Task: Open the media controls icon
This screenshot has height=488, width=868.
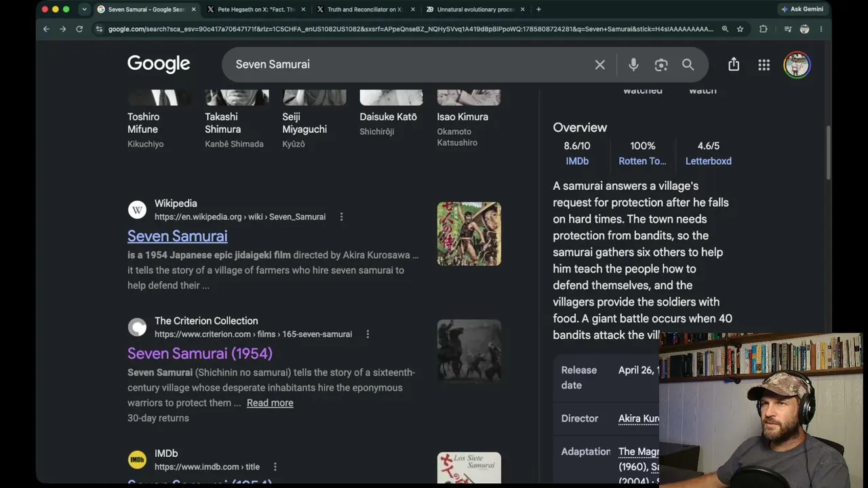Action: tap(787, 29)
